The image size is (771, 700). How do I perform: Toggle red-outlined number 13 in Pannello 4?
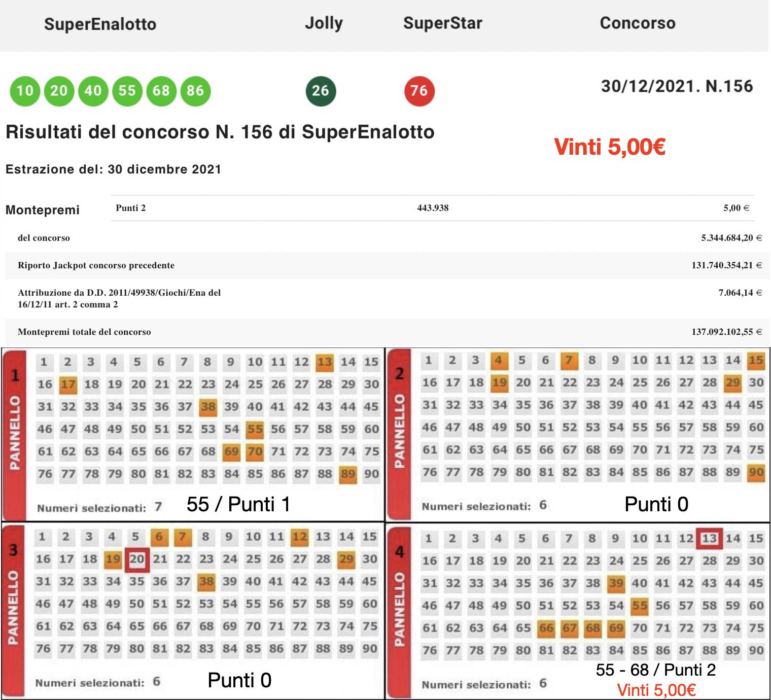click(709, 538)
